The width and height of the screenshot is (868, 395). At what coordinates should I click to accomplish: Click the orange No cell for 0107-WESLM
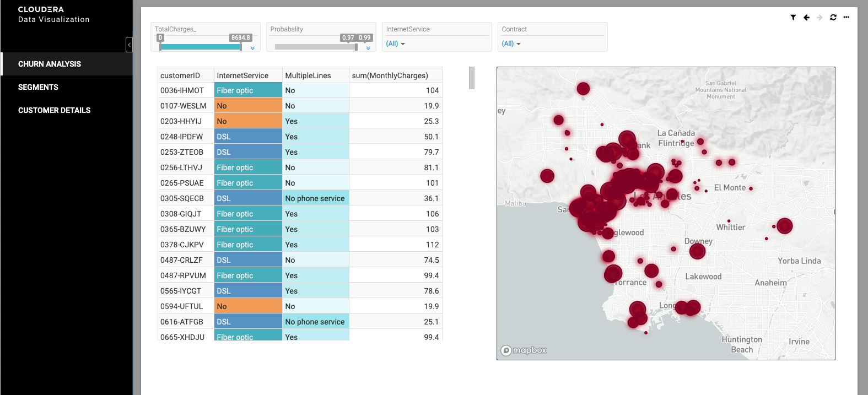point(248,106)
